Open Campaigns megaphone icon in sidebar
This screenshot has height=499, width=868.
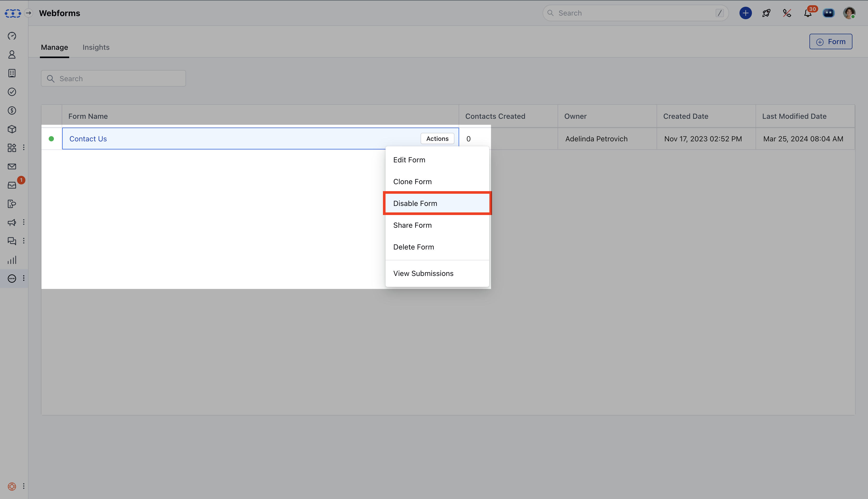[12, 223]
